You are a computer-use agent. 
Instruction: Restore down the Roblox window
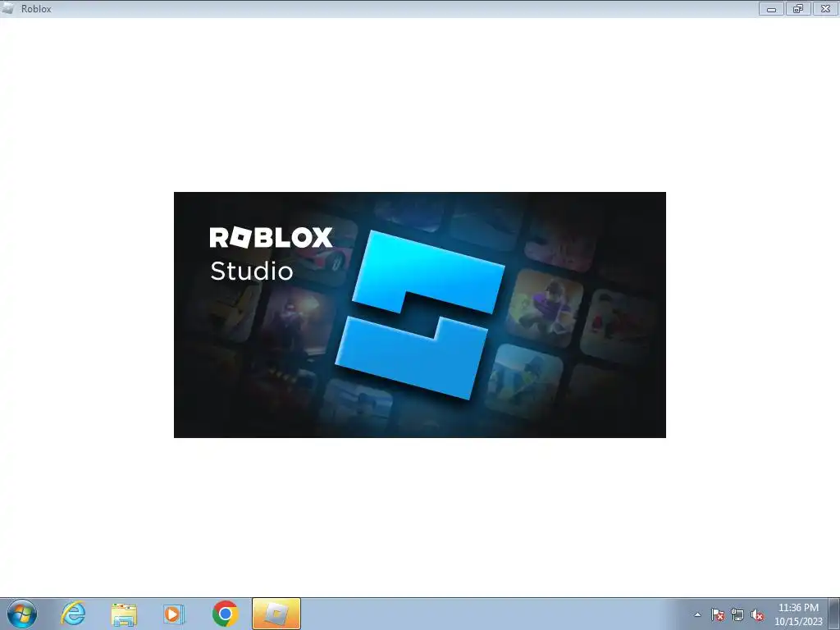[798, 8]
